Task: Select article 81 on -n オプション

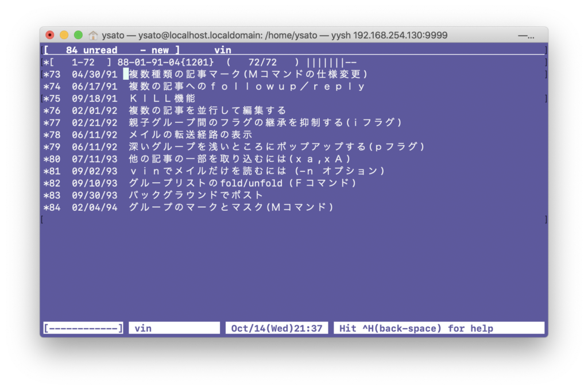Action: pos(257,171)
